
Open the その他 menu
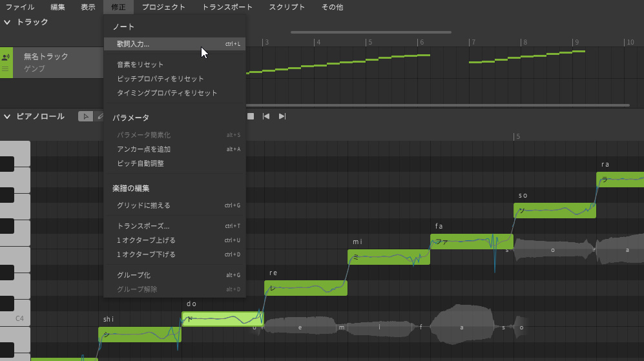332,7
